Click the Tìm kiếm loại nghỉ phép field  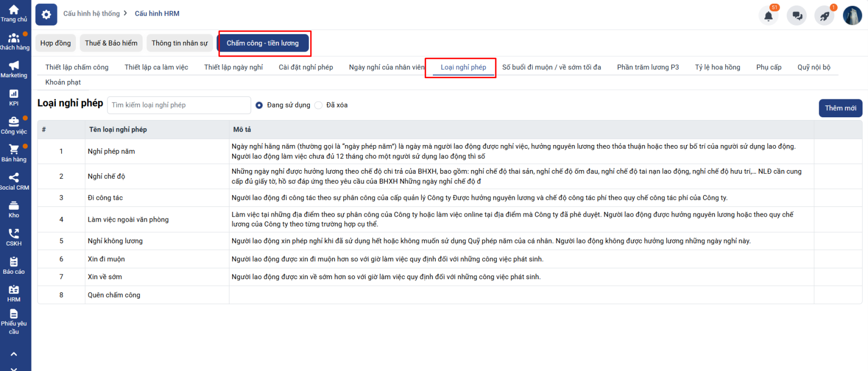(179, 105)
